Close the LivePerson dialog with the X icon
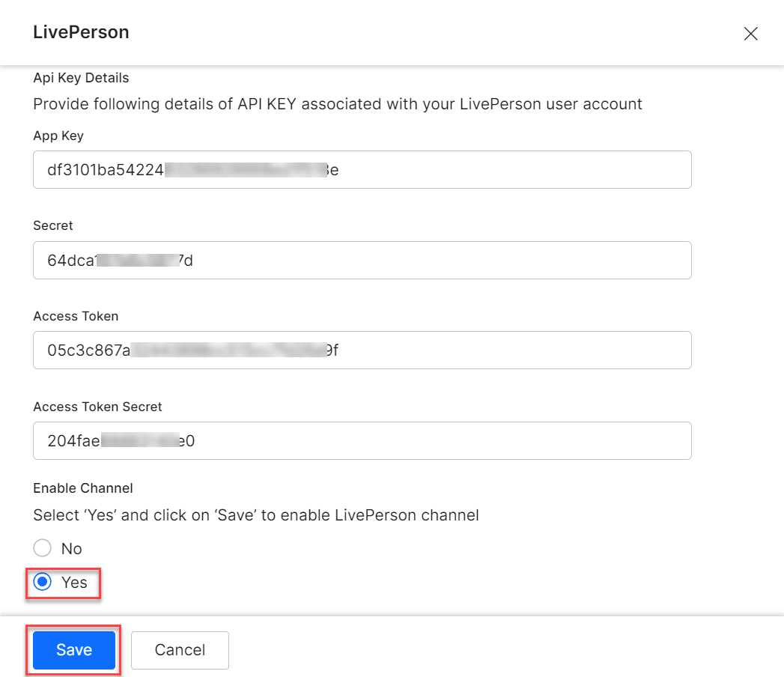Image resolution: width=784 pixels, height=677 pixels. pyautogui.click(x=750, y=34)
